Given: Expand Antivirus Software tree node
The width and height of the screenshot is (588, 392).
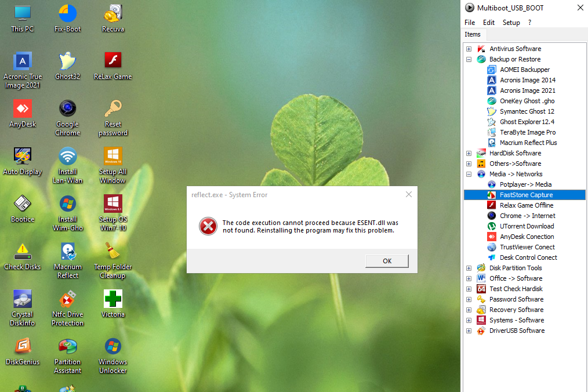Looking at the screenshot, I should click(x=469, y=49).
